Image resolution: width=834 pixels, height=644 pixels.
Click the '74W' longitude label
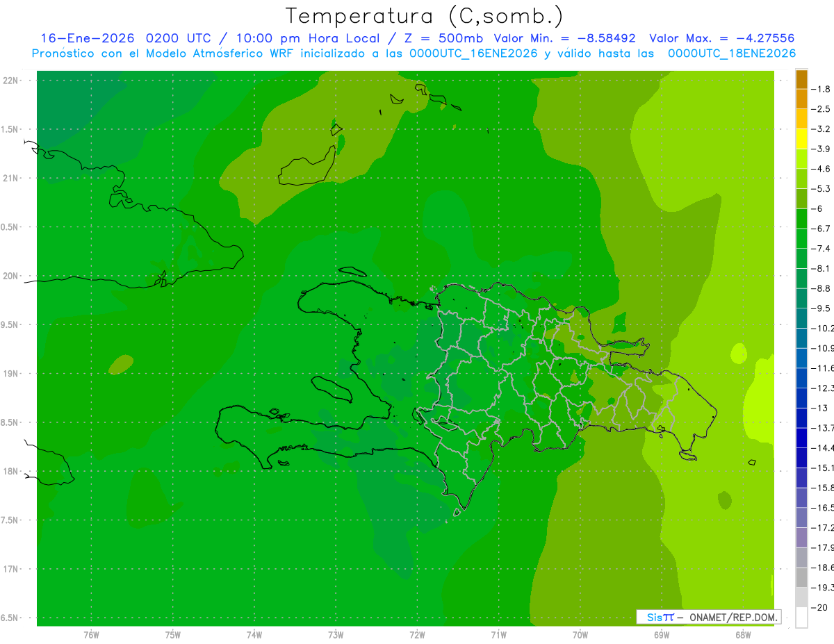(254, 634)
